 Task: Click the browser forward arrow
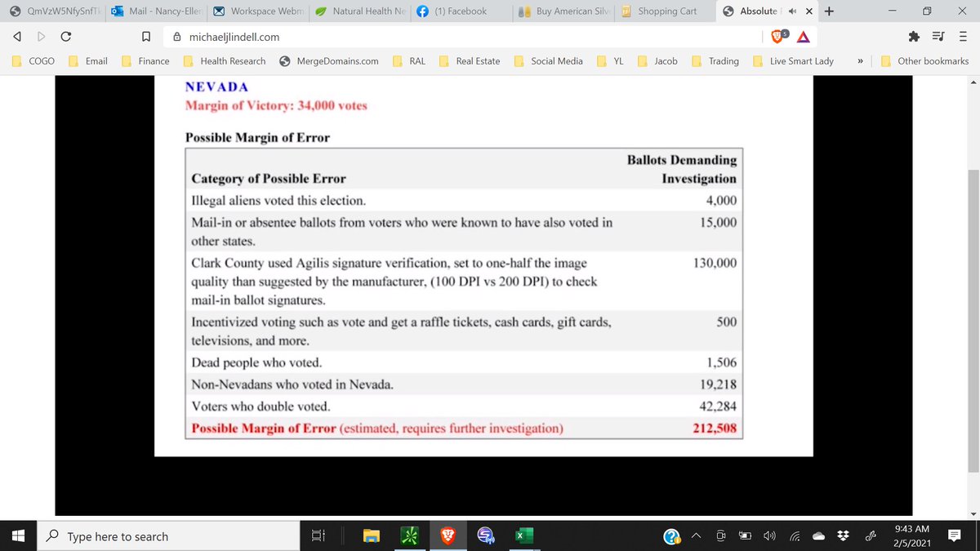pyautogui.click(x=41, y=37)
